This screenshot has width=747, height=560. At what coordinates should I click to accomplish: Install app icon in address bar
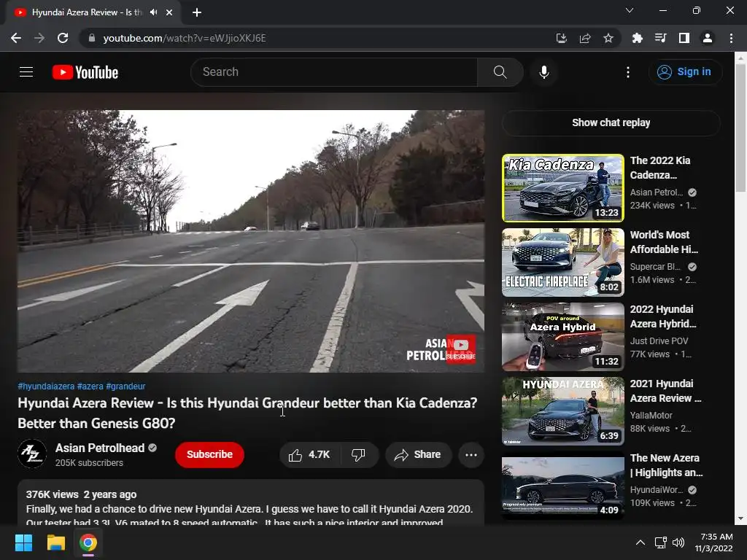coord(562,38)
